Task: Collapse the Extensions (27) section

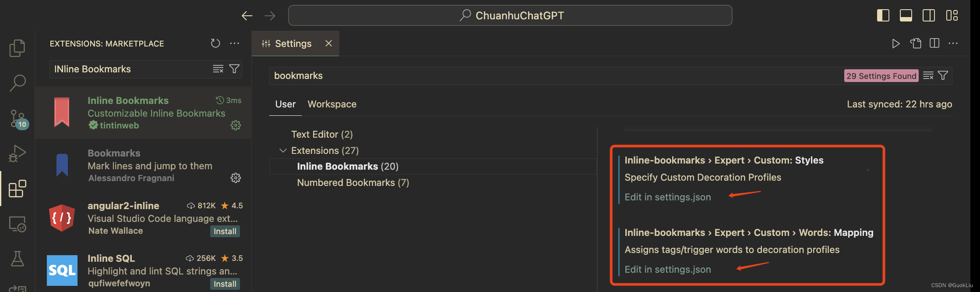Action: pyautogui.click(x=283, y=150)
